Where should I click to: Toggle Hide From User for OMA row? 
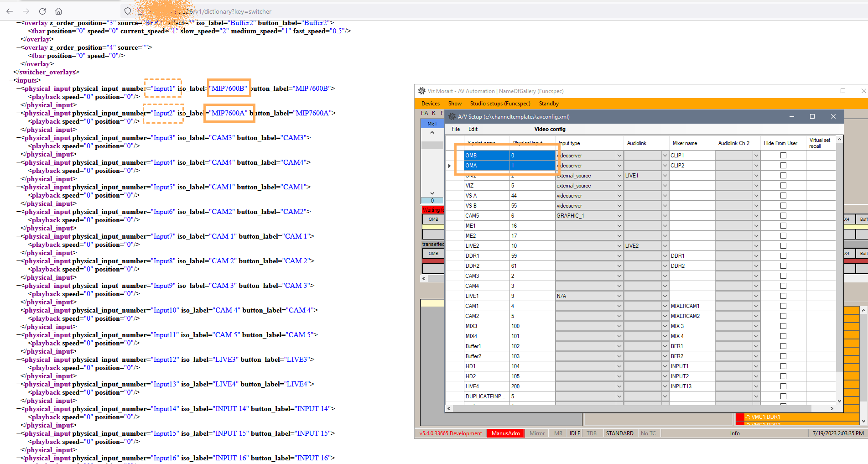(x=783, y=166)
